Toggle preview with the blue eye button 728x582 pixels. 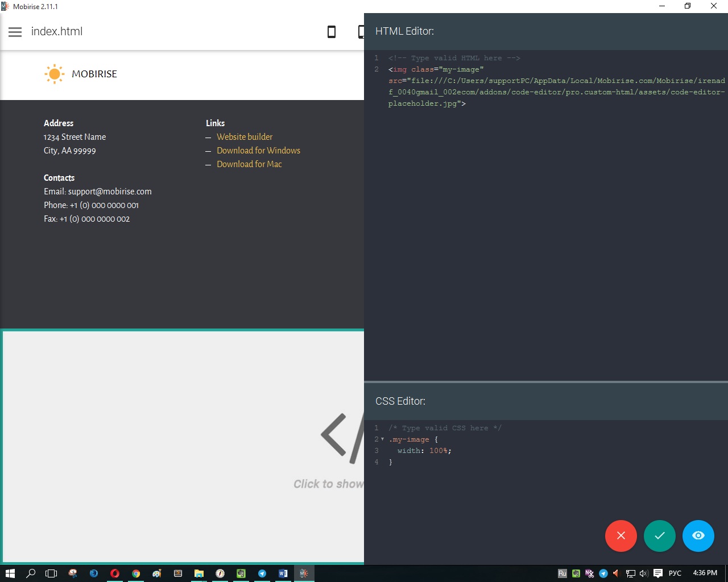click(x=698, y=535)
